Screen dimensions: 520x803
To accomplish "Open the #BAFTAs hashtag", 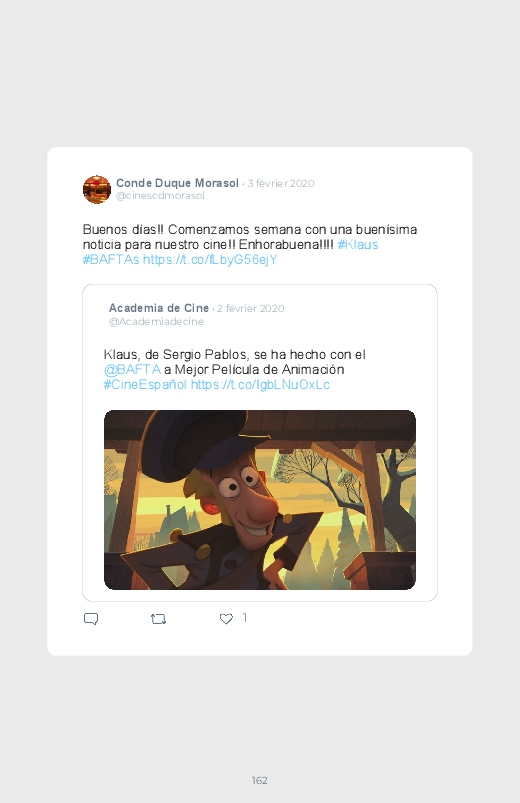I will pos(111,260).
